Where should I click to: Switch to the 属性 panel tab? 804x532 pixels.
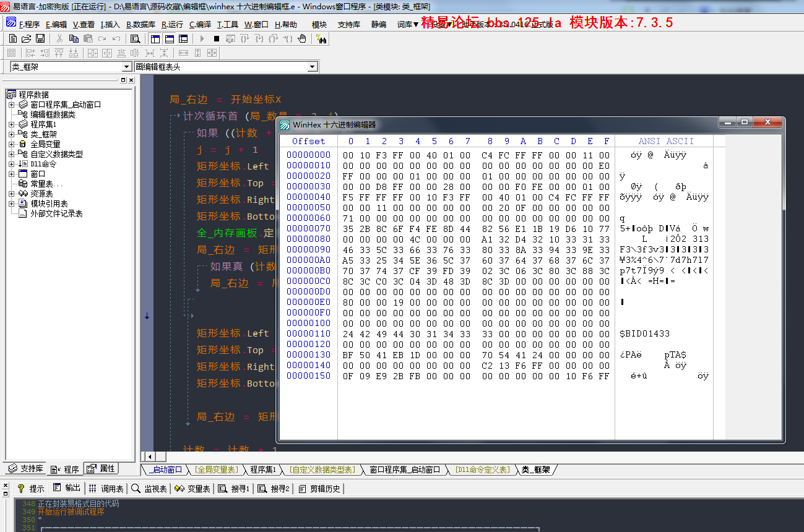101,469
